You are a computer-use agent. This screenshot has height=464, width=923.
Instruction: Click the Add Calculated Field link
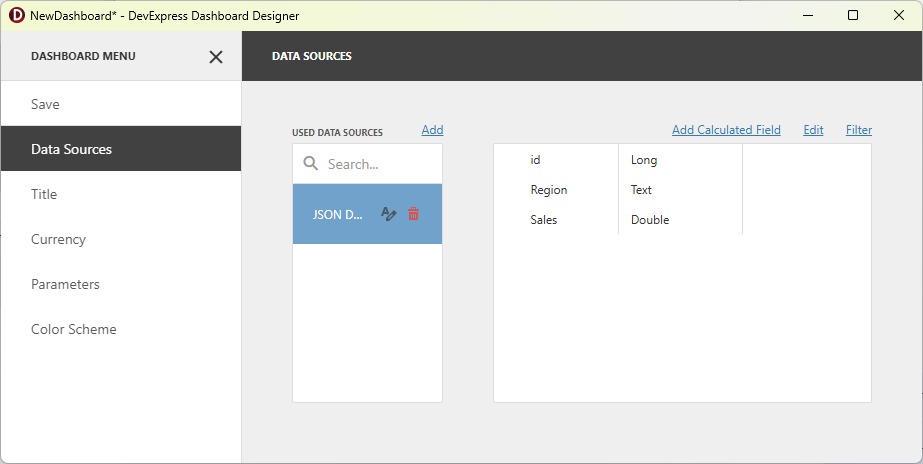(726, 130)
